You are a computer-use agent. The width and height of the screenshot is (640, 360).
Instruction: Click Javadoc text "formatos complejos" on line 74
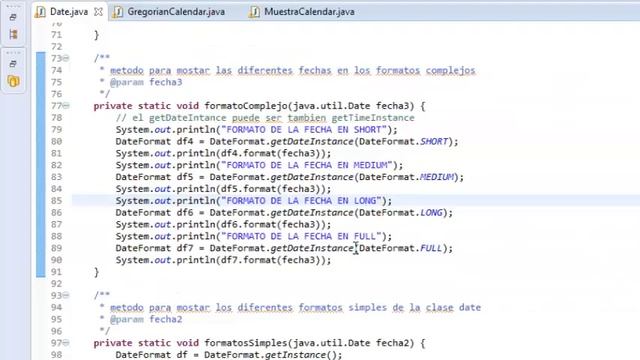(425, 71)
